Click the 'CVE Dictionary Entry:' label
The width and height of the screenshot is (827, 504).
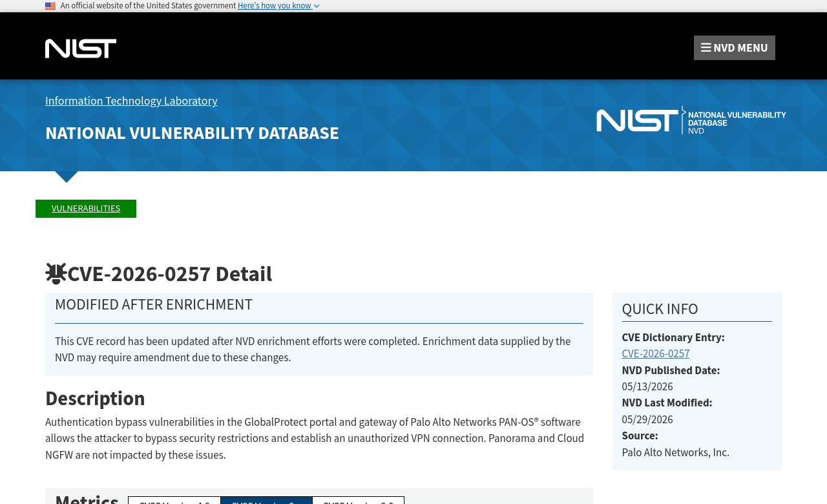[x=673, y=338]
